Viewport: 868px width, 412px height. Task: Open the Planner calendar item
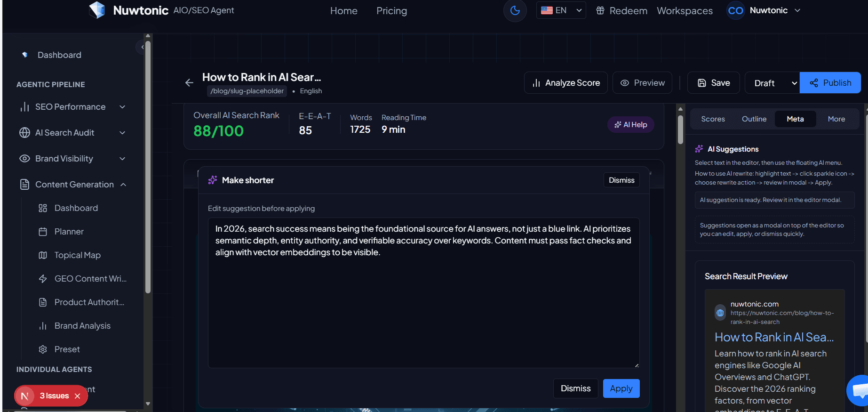69,232
